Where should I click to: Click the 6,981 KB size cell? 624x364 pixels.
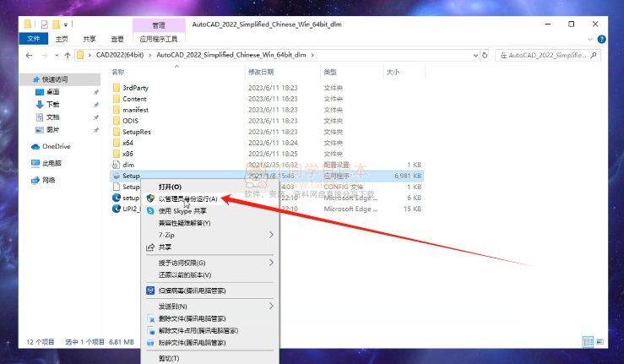(x=408, y=176)
